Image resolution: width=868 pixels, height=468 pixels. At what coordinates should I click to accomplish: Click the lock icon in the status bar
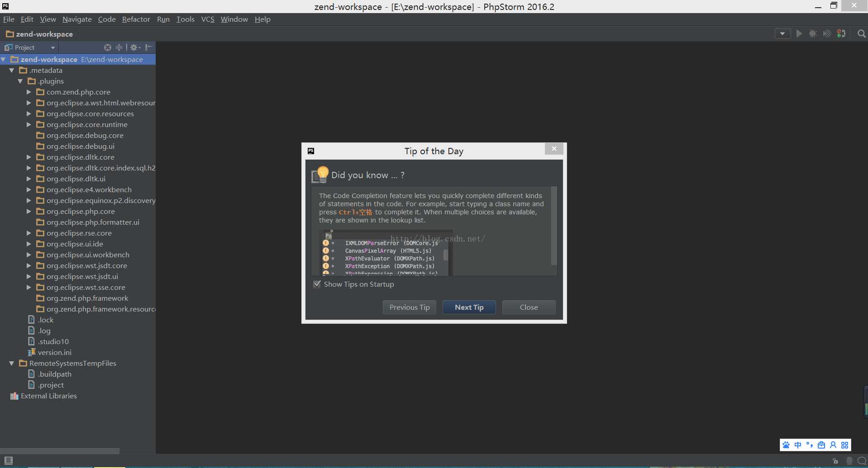[835, 461]
